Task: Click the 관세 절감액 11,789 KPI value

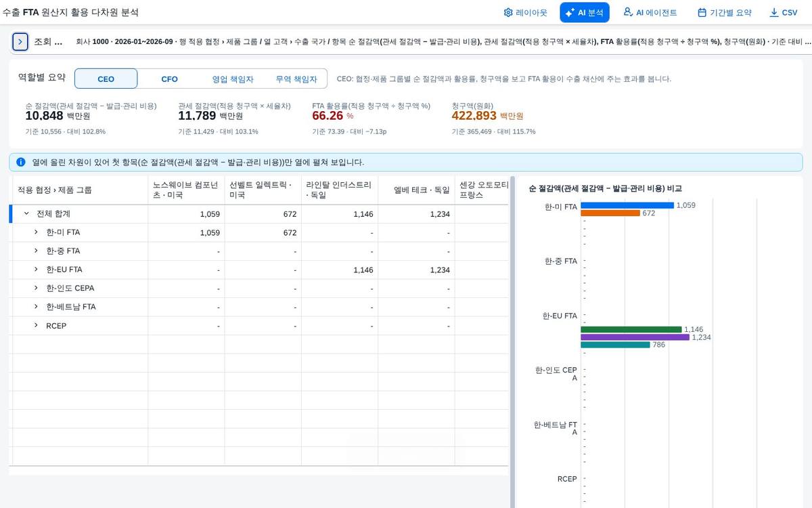Action: click(x=197, y=116)
